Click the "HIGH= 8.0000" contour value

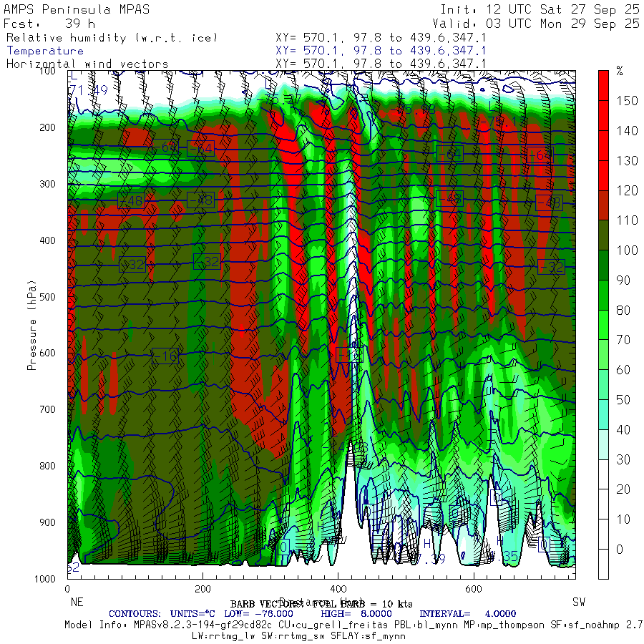[x=356, y=614]
